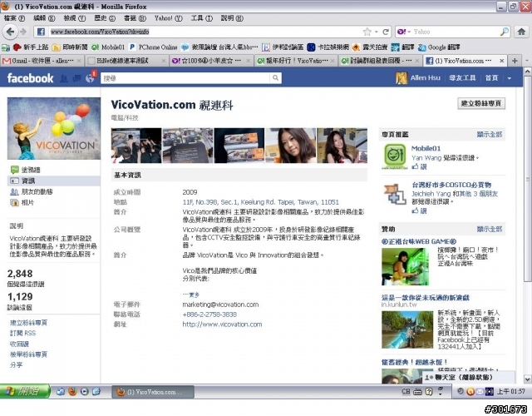Viewport: 532px width, 416px height.
Task: Expand description with the 更多 link
Action: point(191,295)
